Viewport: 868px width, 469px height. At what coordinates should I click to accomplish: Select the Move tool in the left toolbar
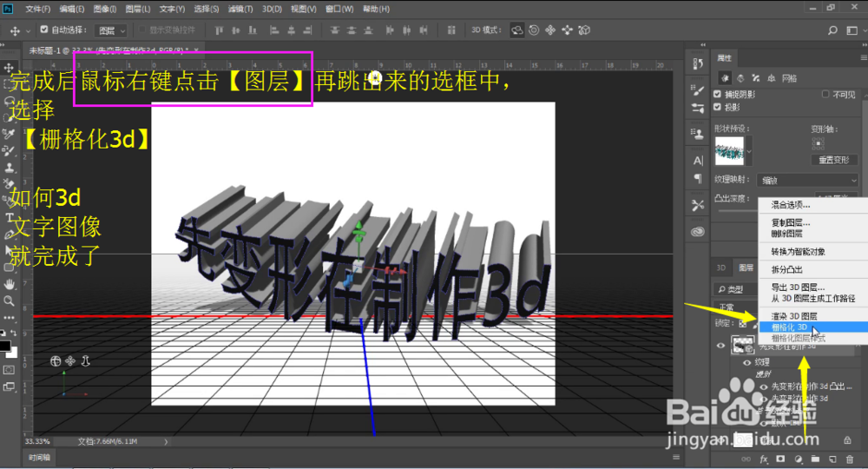(9, 68)
